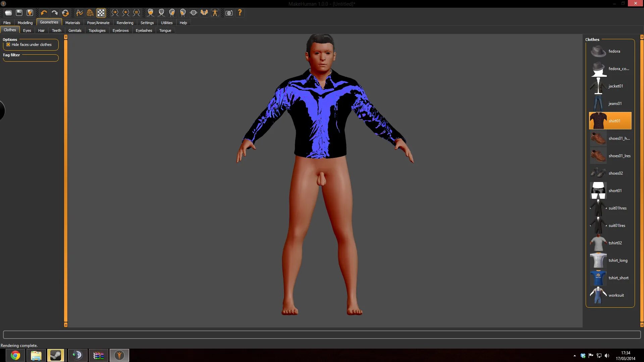This screenshot has height=362, width=644.
Task: Switch to the Hair tab
Action: coord(41,30)
